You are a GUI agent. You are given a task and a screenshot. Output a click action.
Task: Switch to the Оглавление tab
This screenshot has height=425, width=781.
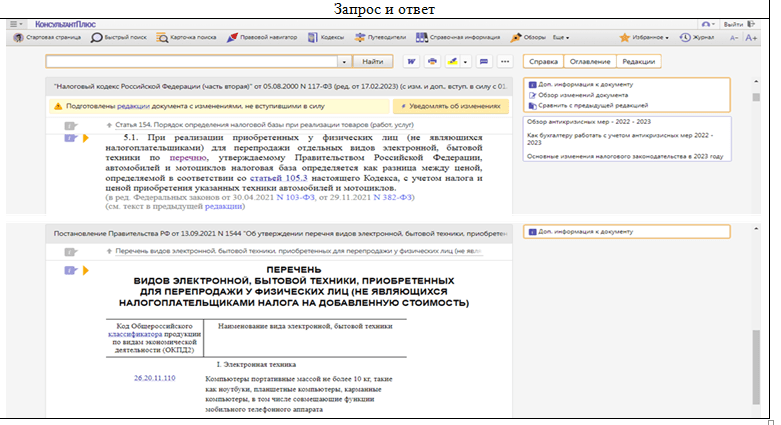tap(590, 61)
